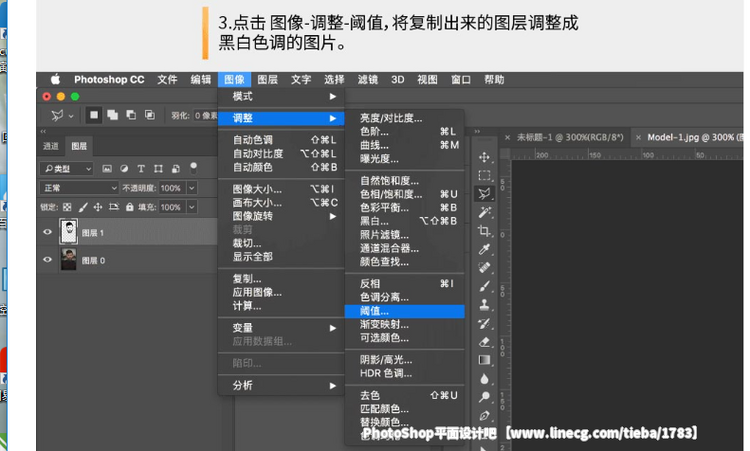Select the Crop tool
This screenshot has height=451, width=750.
[484, 231]
